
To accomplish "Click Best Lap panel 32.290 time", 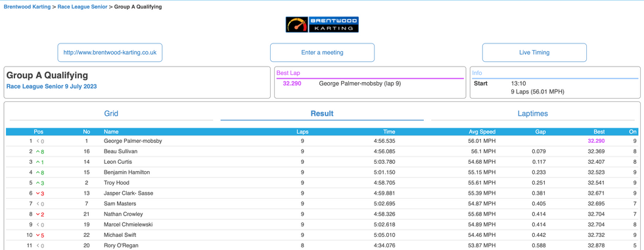I will coord(292,84).
